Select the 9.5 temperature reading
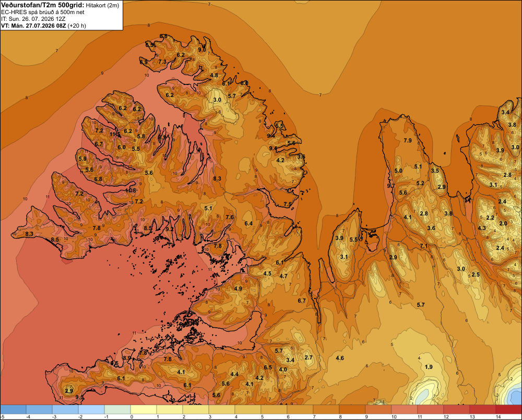 click(x=79, y=397)
